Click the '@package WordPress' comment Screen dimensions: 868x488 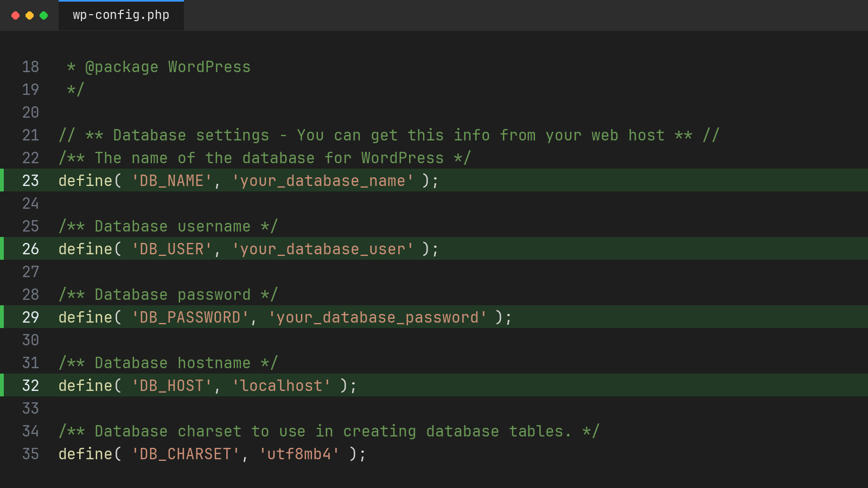point(168,67)
